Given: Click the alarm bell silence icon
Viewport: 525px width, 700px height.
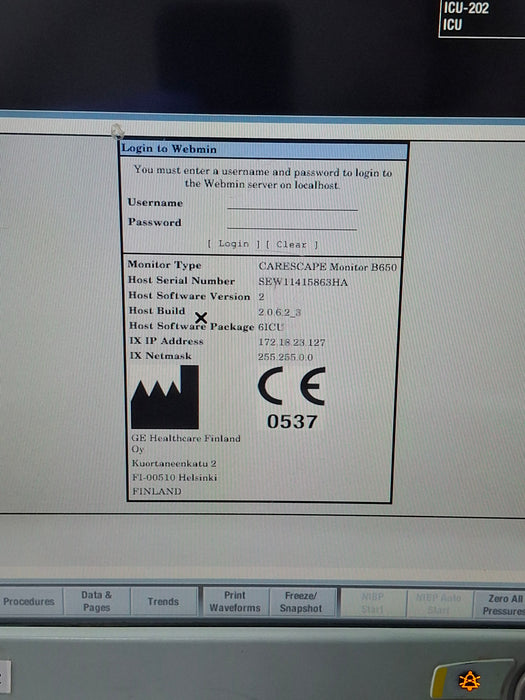Looking at the screenshot, I should (x=470, y=681).
